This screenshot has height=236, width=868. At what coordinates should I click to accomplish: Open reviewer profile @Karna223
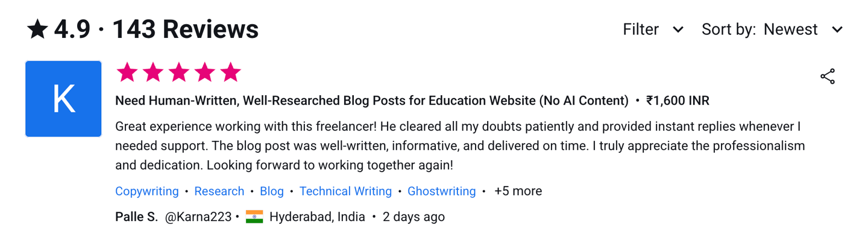click(x=198, y=217)
